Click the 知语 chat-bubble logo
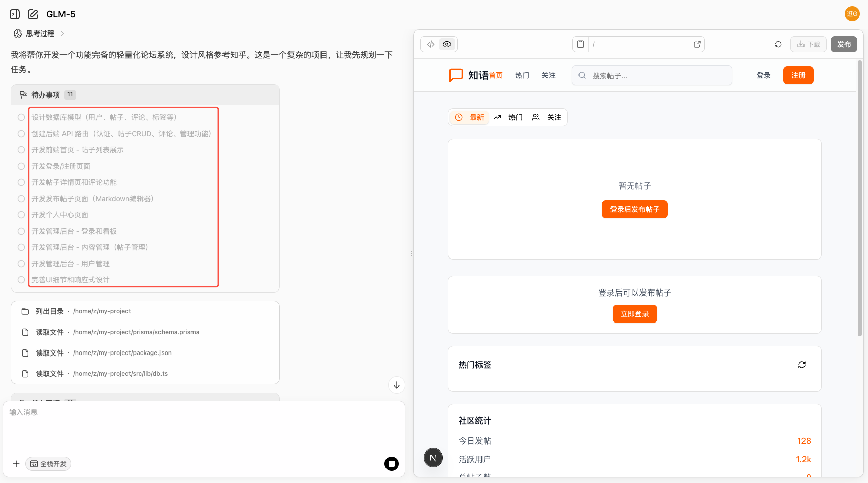This screenshot has height=483, width=868. [x=456, y=75]
